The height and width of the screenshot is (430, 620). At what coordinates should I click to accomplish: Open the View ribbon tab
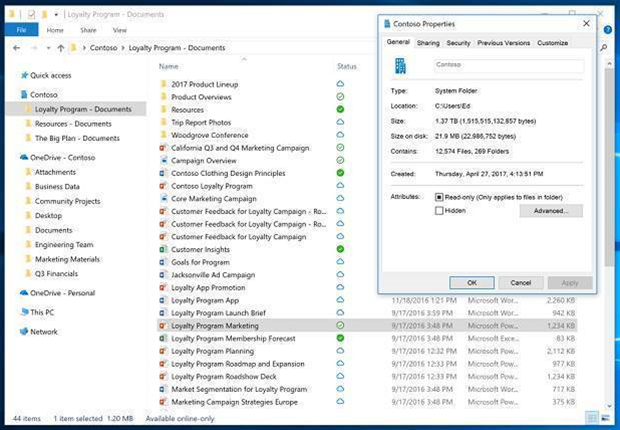[x=119, y=30]
